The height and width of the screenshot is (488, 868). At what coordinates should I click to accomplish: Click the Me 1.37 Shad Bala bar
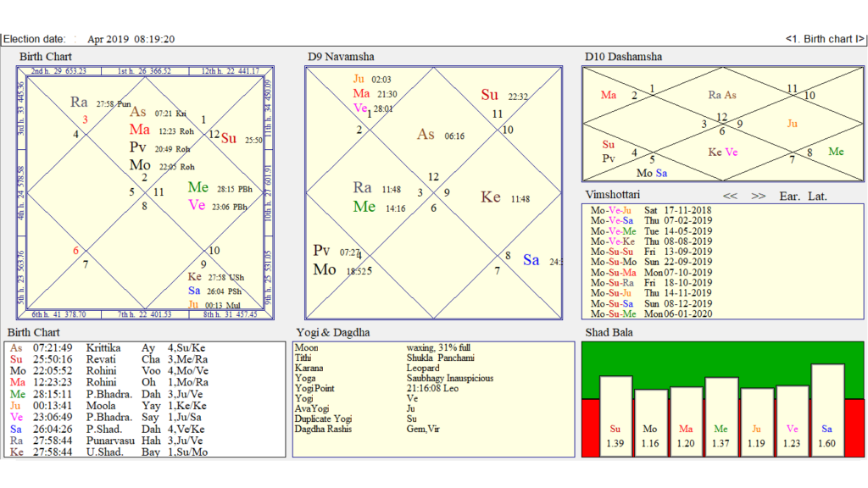tap(721, 417)
